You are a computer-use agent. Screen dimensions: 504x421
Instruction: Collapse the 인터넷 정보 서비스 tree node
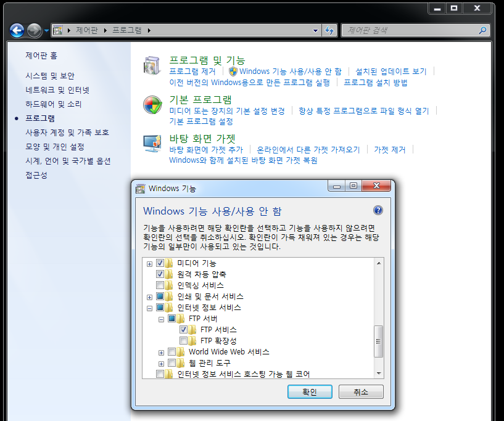tap(149, 308)
